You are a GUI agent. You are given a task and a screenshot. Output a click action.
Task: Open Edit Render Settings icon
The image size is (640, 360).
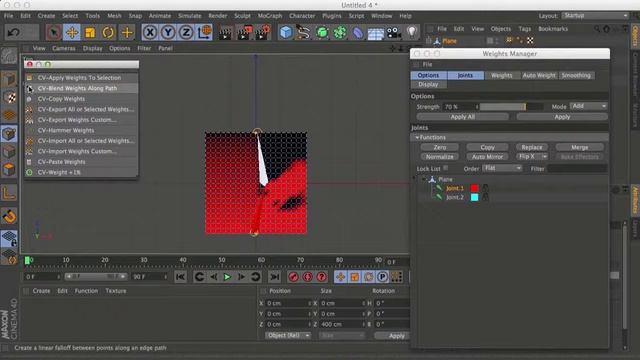click(x=263, y=33)
